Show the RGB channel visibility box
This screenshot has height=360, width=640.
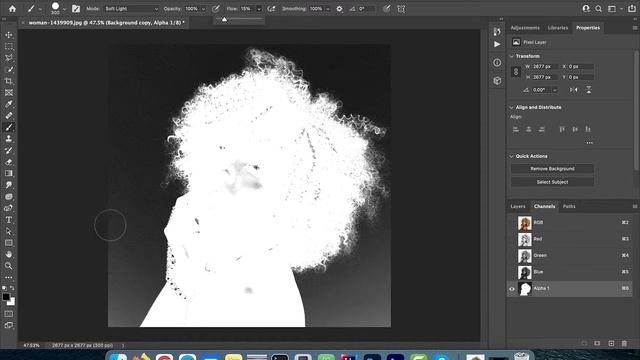(512, 223)
